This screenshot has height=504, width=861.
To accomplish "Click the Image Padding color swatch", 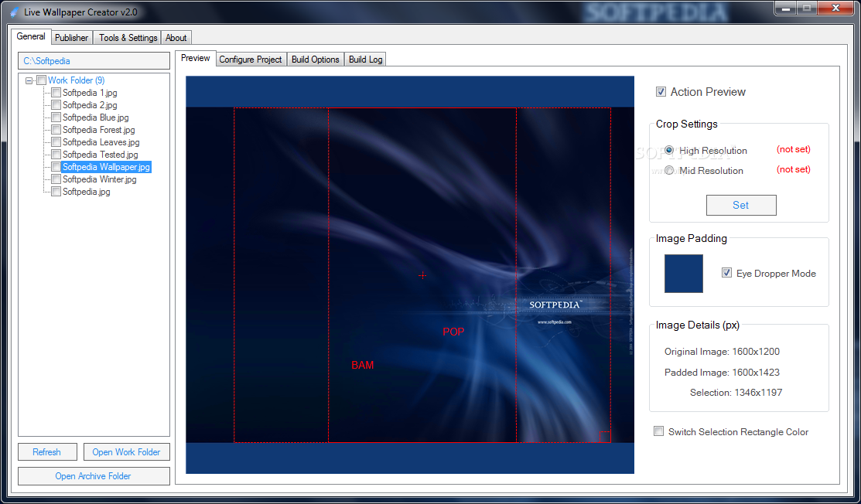I will coord(684,273).
